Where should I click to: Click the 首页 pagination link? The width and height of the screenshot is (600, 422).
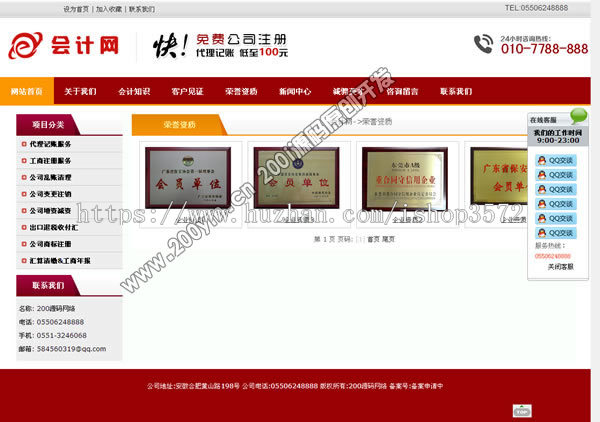tap(373, 239)
